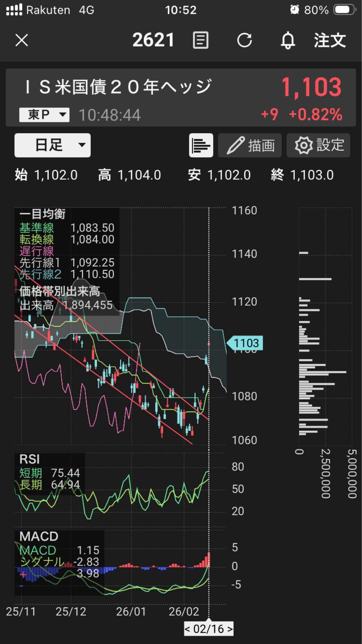Tap the 一目均衡 indicator legend
The image size is (362, 644).
(x=42, y=214)
